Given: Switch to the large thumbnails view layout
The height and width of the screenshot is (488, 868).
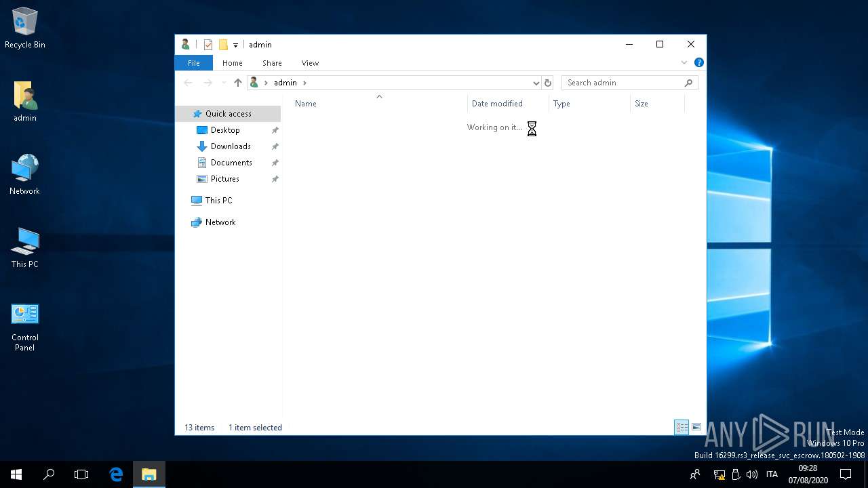Looking at the screenshot, I should tap(696, 427).
